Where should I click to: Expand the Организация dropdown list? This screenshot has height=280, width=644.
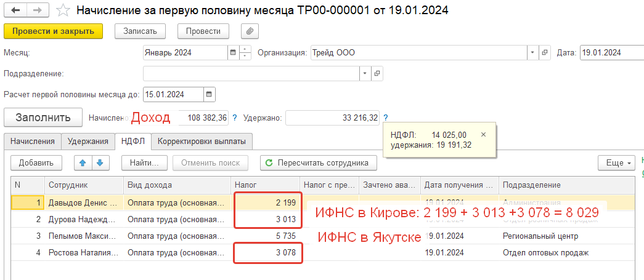click(532, 52)
